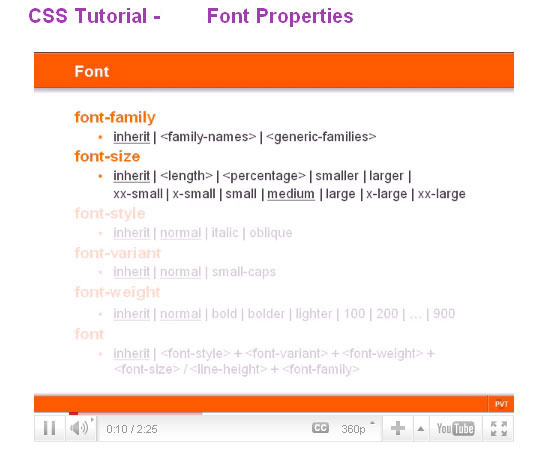
Task: Click the 'small-caps' value text
Action: [x=244, y=272]
